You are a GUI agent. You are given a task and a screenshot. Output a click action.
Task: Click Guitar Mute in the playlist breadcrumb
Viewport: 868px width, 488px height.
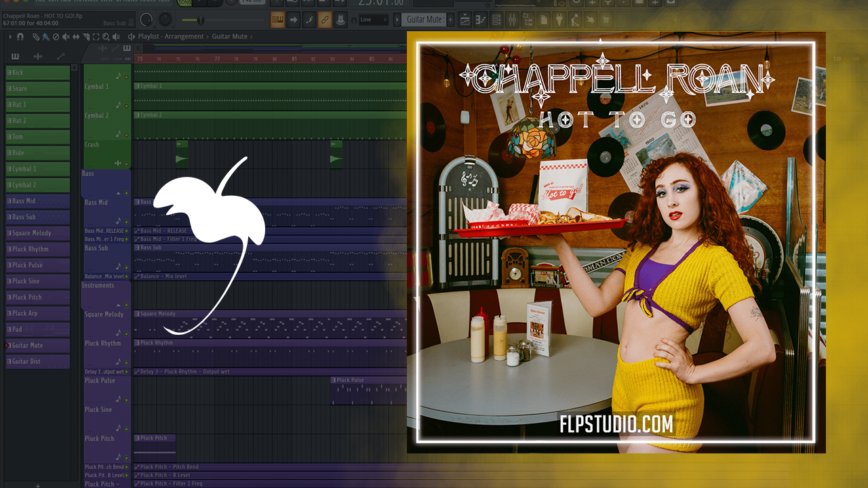(230, 37)
